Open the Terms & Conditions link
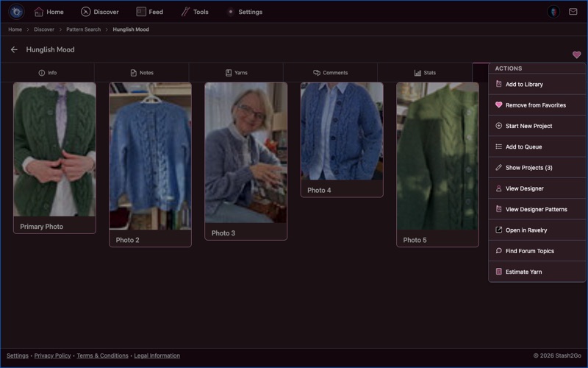 pyautogui.click(x=102, y=355)
